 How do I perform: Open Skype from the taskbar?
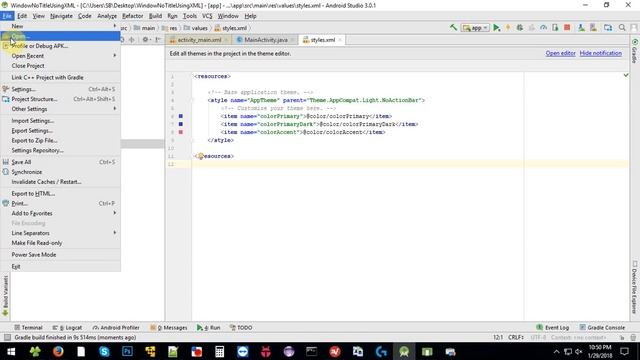click(104, 351)
